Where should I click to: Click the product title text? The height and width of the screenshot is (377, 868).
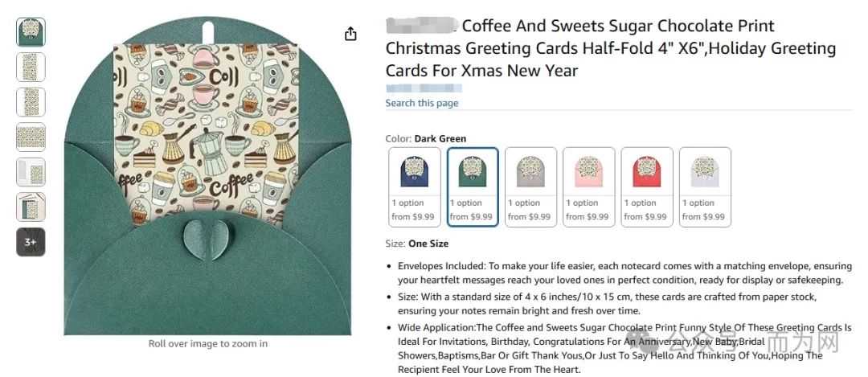611,48
